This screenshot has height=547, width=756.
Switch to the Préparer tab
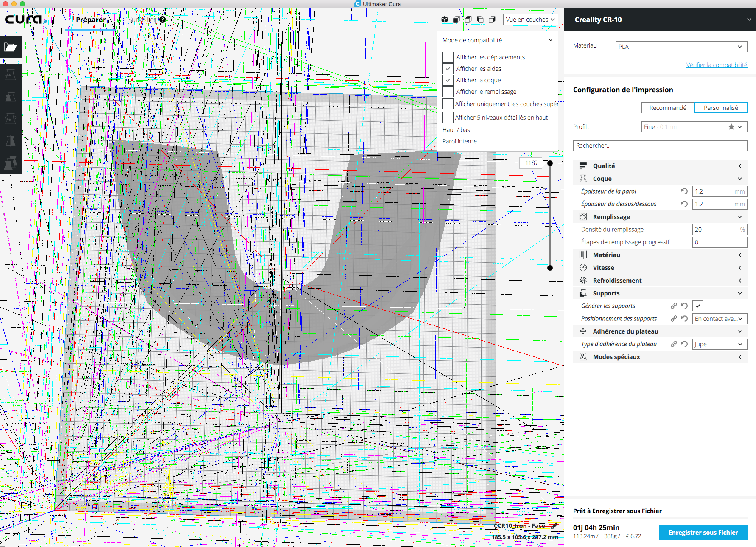pyautogui.click(x=91, y=20)
